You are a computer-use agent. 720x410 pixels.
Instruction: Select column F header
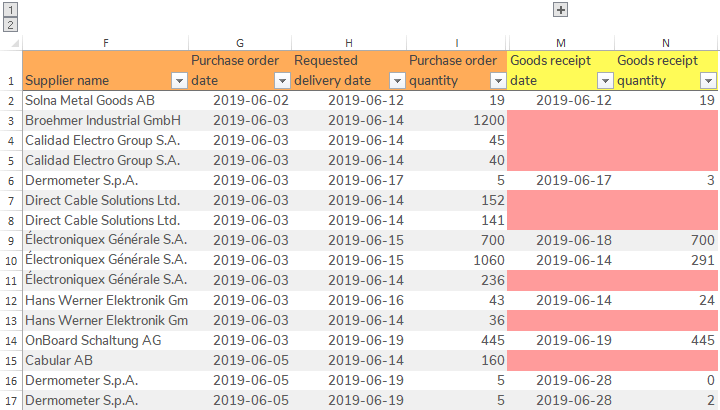point(106,42)
